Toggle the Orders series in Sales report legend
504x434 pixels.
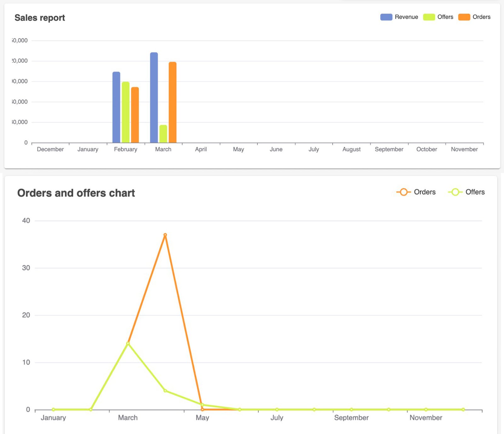474,17
